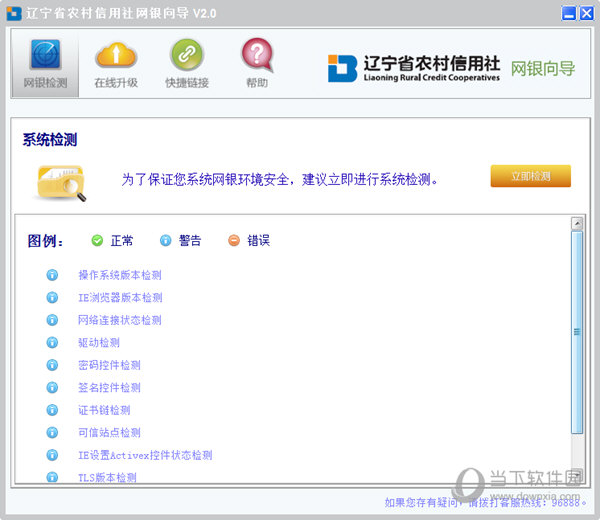This screenshot has width=600, height=520.
Task: Select the 可信站点检测 item
Action: point(109,432)
